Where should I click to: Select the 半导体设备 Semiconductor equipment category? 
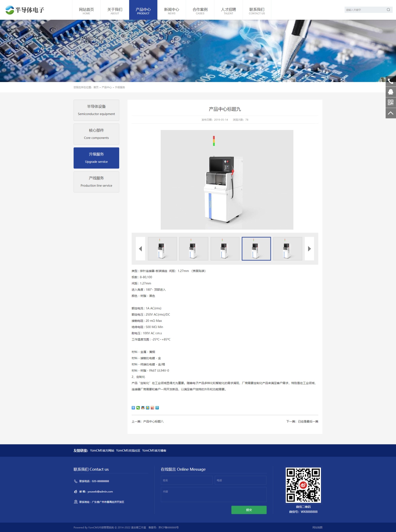click(96, 110)
